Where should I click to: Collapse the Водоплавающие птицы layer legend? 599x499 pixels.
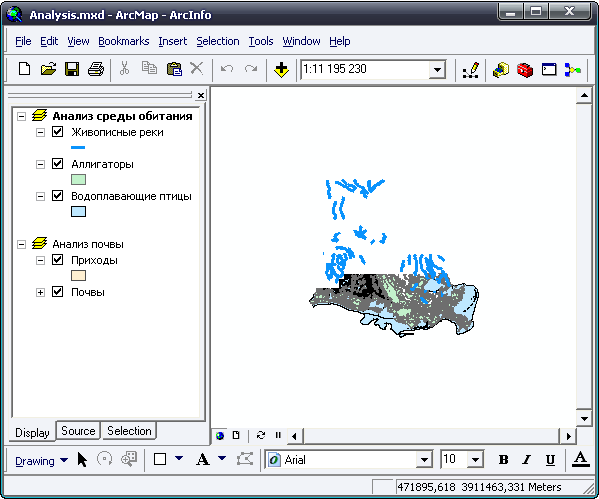(40, 197)
